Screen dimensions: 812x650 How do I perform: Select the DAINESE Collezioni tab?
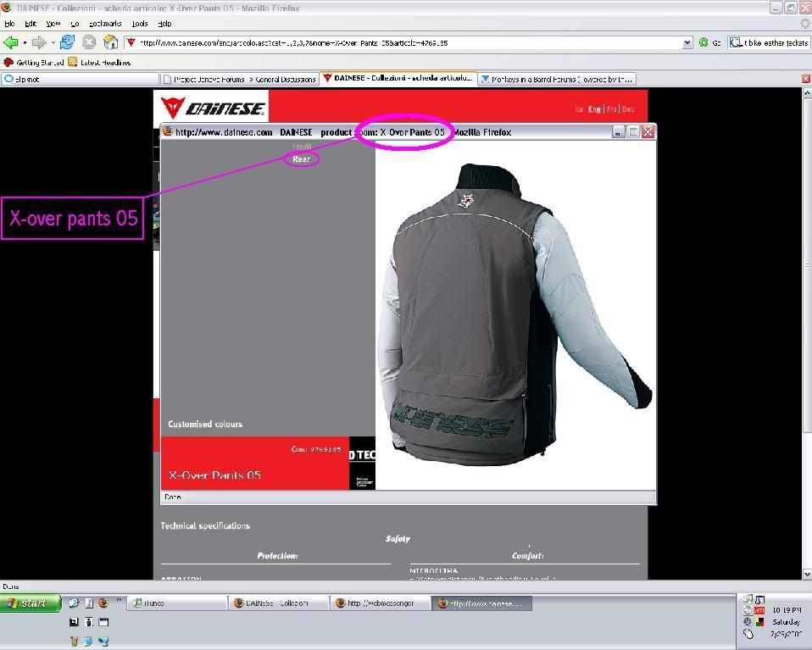pos(398,78)
